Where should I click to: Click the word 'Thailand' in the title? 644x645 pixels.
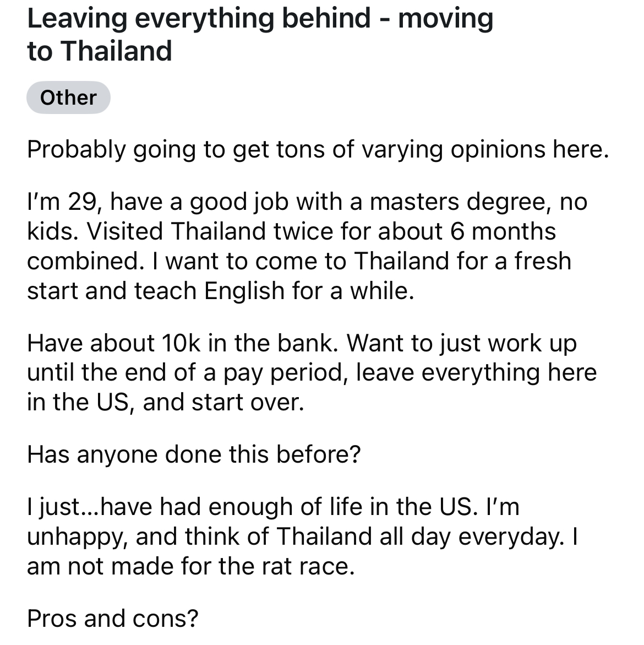click(117, 51)
